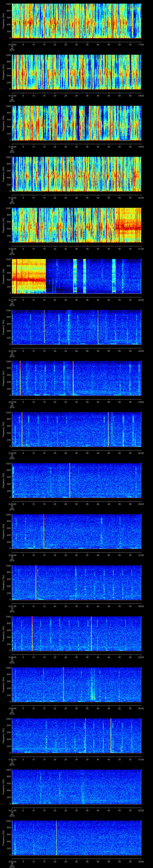Click the "0:29:00" start time label
153x868 pixels.
(12, 708)
